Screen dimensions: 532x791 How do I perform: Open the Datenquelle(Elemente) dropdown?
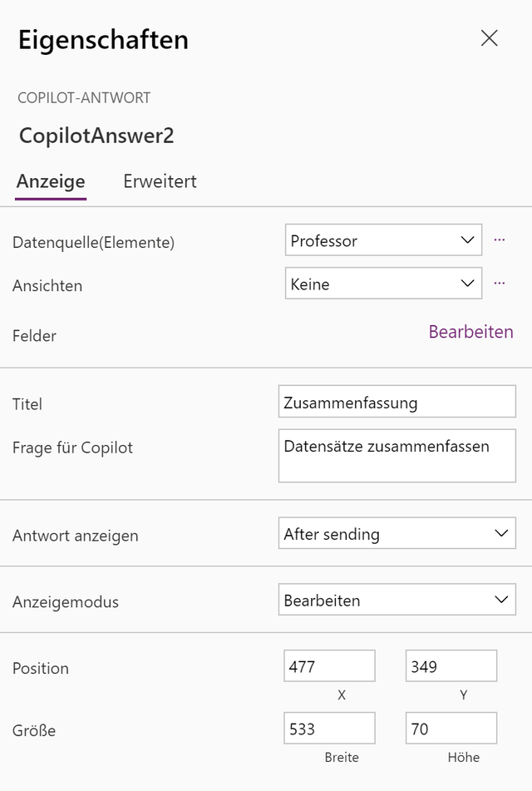click(382, 240)
